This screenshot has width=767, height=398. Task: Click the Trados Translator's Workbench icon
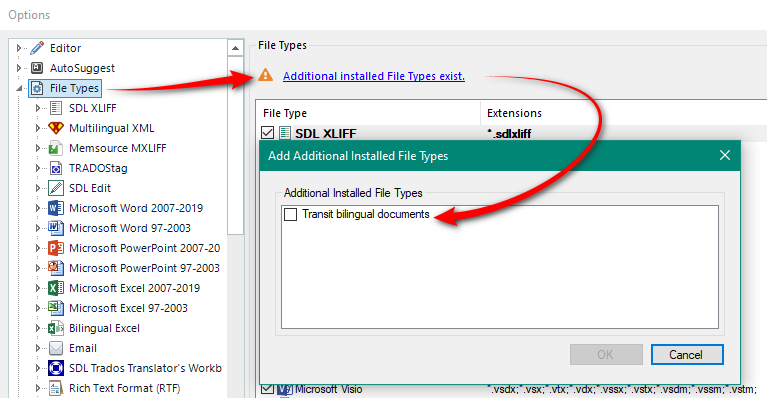(56, 368)
